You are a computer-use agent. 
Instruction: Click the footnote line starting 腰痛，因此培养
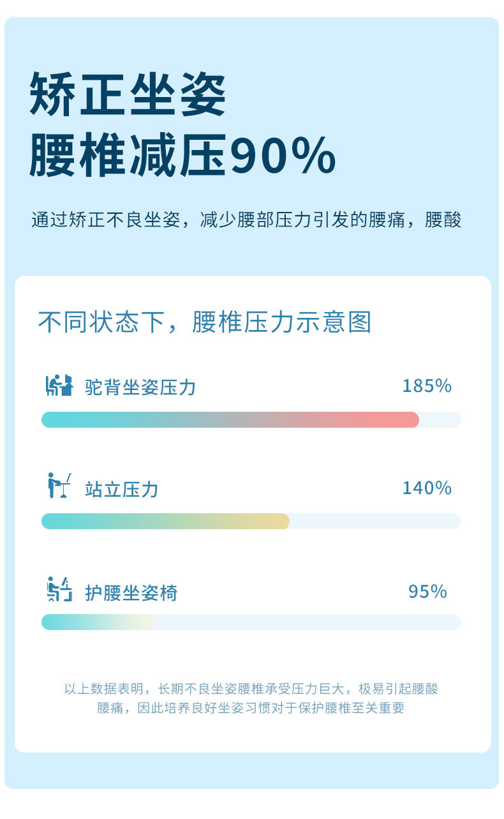point(251,708)
